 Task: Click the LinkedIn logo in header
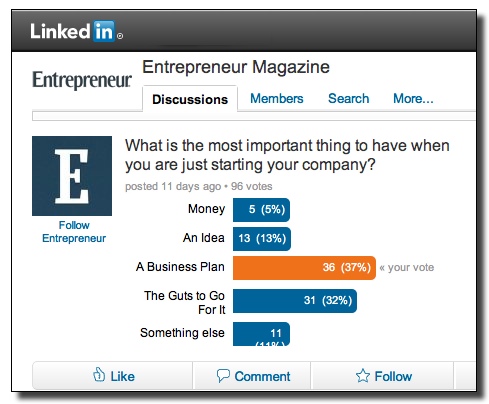[76, 31]
